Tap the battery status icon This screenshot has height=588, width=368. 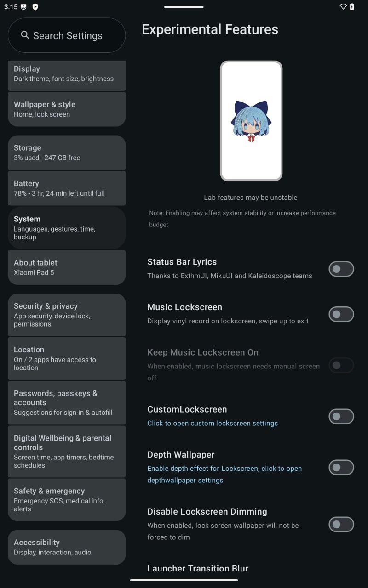pos(352,7)
